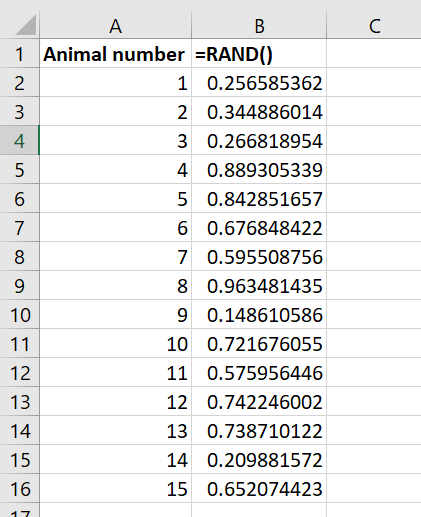The width and height of the screenshot is (421, 517).
Task: Click animal number 9 cell in column A
Action: click(x=115, y=314)
